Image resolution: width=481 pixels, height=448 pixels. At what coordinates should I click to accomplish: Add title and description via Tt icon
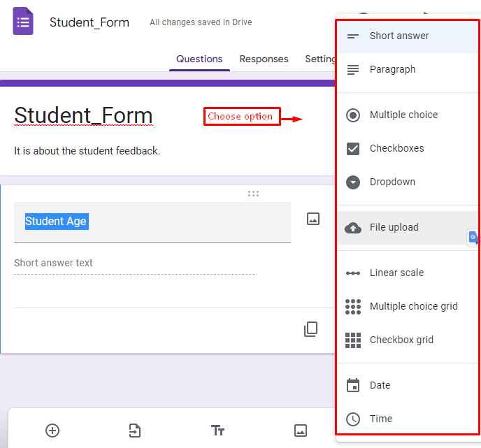pyautogui.click(x=217, y=431)
